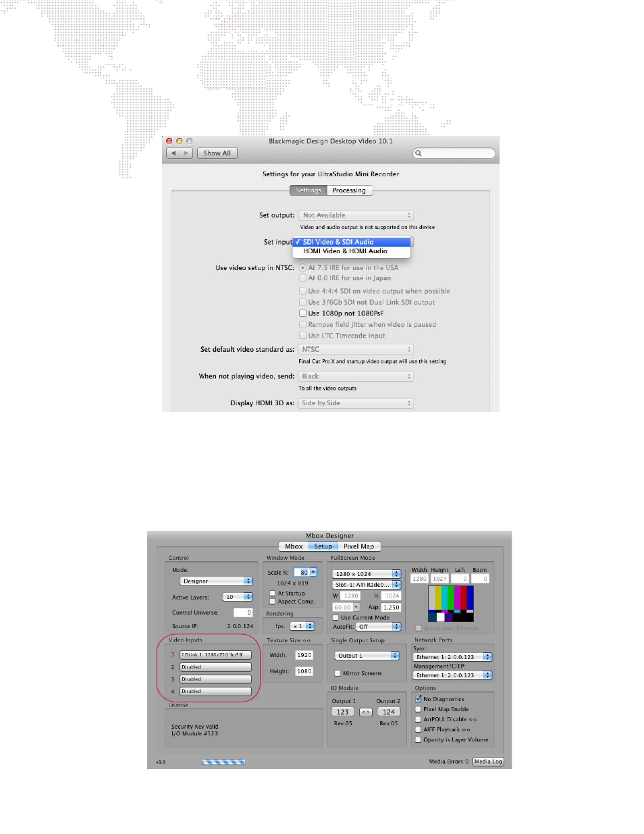Screen dimensions: 644x834
Task: Open Slot-1: ATI Radeo dropdown
Action: [x=367, y=585]
